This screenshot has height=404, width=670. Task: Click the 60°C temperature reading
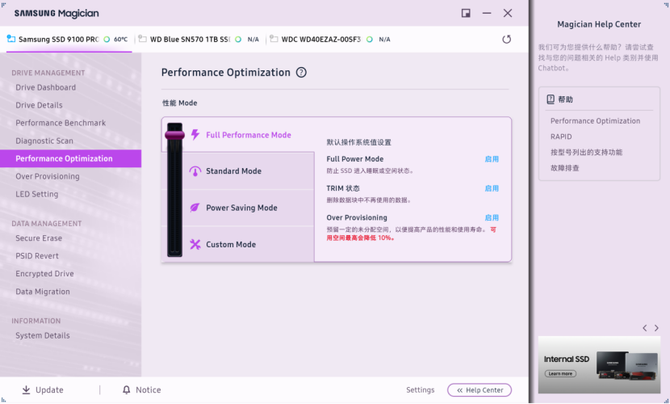[120, 39]
